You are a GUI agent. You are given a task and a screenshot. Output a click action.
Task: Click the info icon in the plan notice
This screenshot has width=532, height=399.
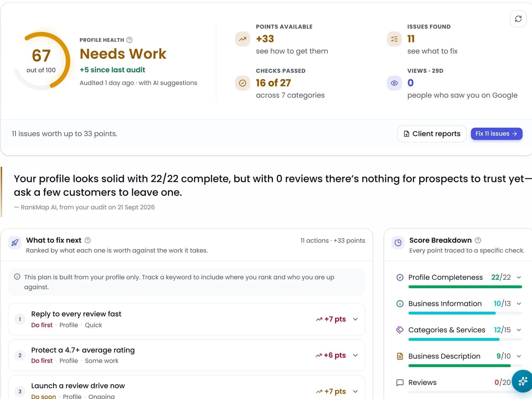pyautogui.click(x=17, y=277)
